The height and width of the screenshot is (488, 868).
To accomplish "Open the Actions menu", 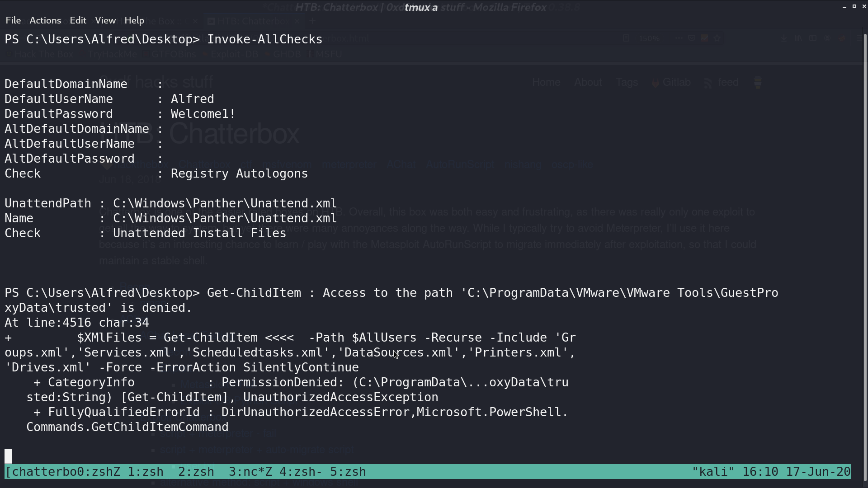I will [x=45, y=20].
